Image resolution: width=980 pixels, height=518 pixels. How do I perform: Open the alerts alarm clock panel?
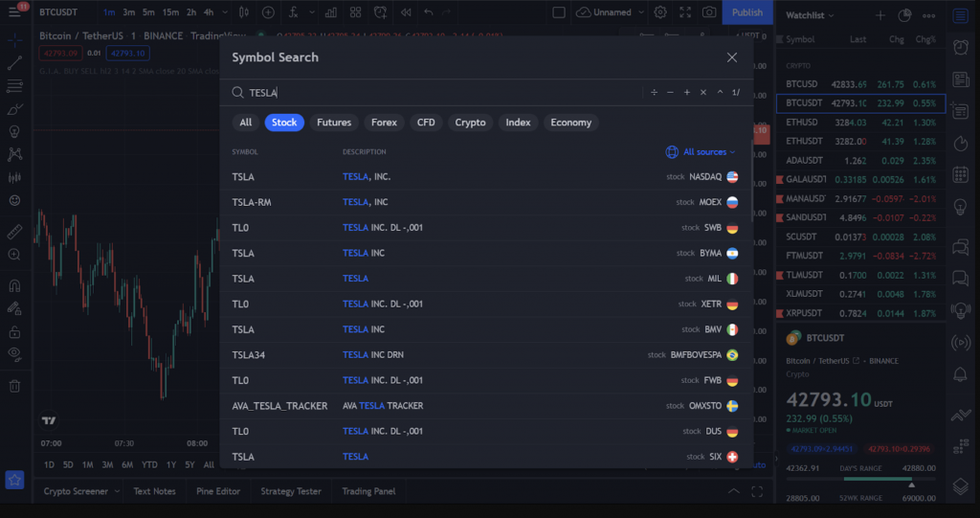pyautogui.click(x=961, y=47)
